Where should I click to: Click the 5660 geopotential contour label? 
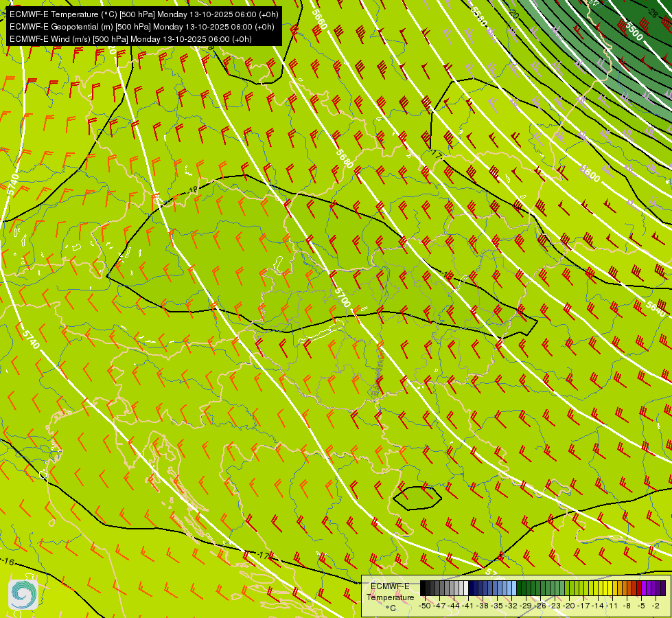coord(319,19)
